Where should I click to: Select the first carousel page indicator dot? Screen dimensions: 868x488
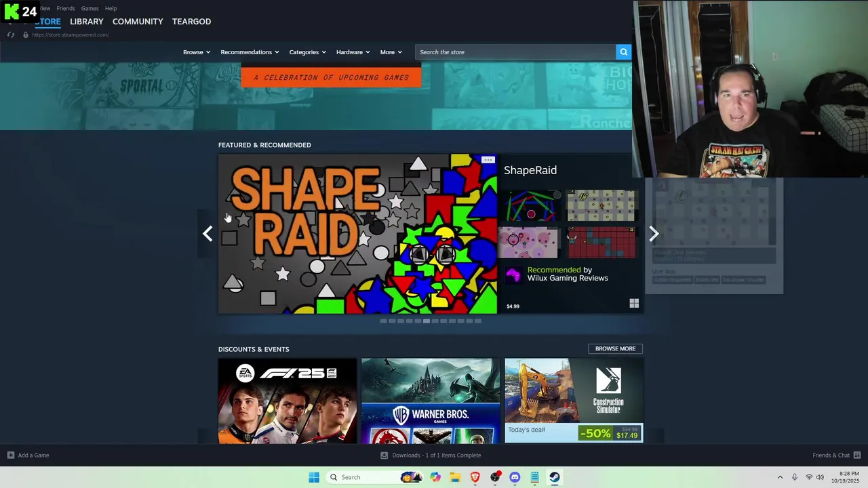coord(383,321)
